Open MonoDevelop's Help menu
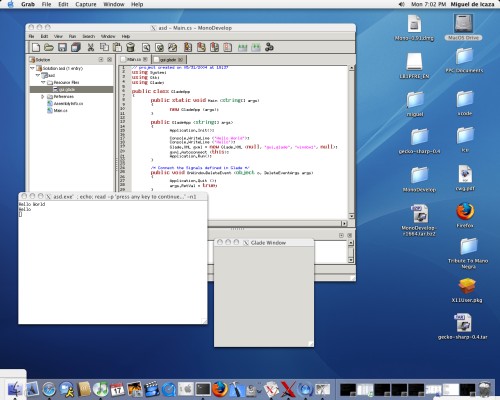Viewport: 500px width, 400px height. click(126, 36)
